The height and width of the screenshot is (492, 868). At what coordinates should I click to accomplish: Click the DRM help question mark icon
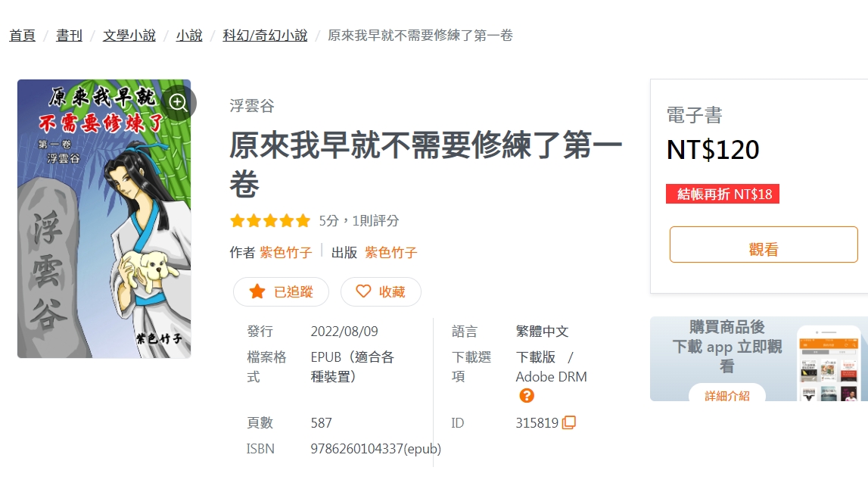tap(527, 396)
